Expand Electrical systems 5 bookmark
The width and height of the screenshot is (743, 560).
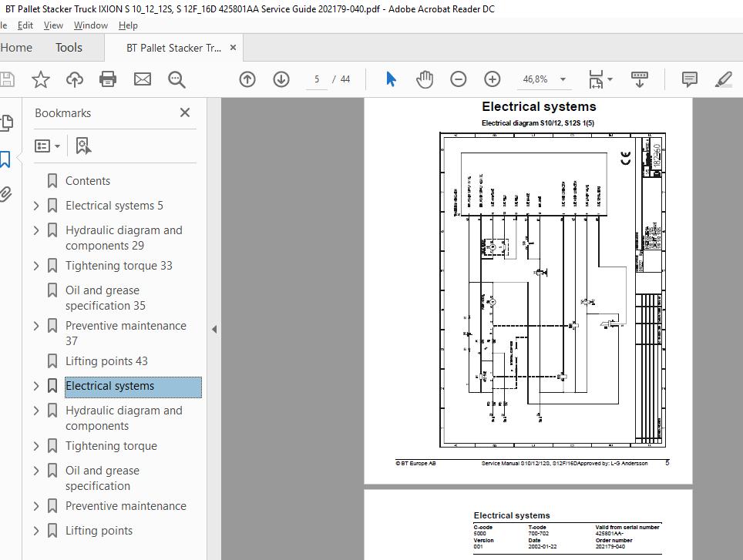(36, 206)
